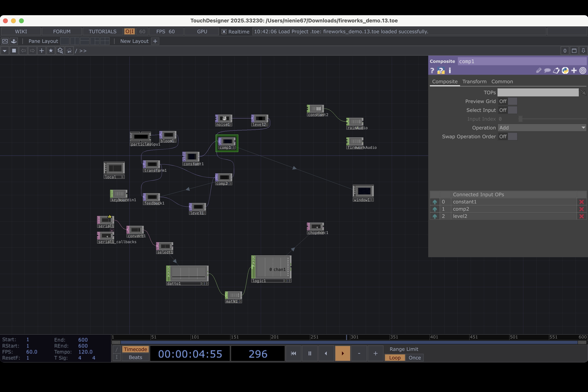The height and width of the screenshot is (392, 588).
Task: Switch to Transform parameter tab
Action: click(474, 82)
